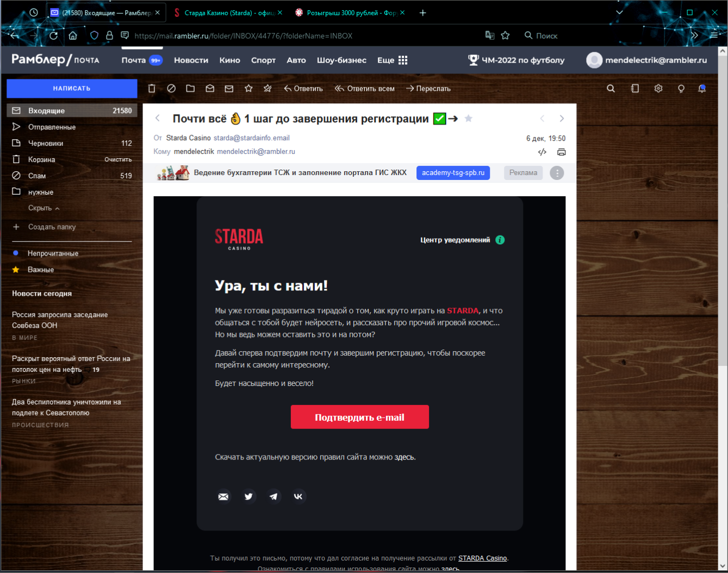Open Новости in Rambler navigation
The image size is (728, 573).
click(x=191, y=60)
